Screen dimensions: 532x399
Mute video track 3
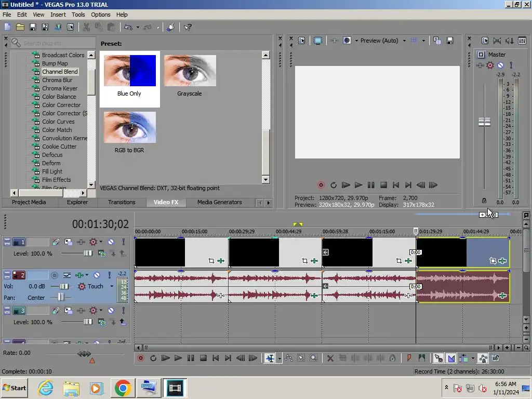pyautogui.click(x=111, y=311)
